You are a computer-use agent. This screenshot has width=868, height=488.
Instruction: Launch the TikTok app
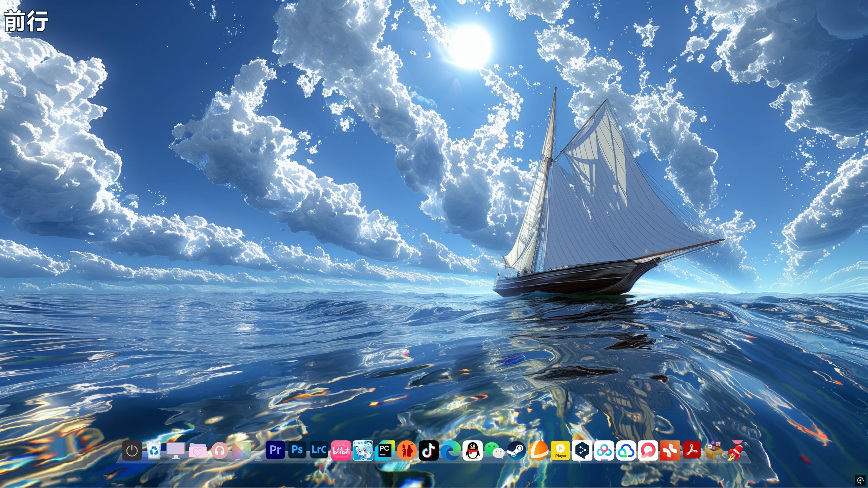(x=429, y=451)
